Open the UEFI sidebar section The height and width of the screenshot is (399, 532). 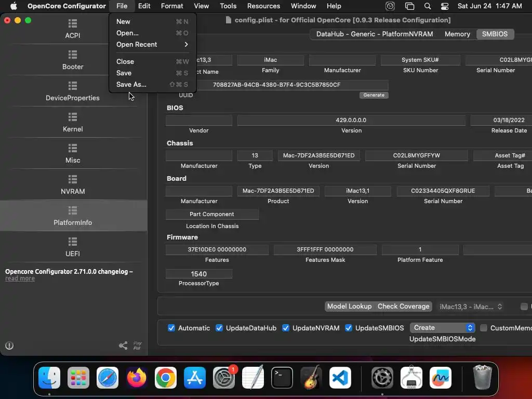pos(73,247)
